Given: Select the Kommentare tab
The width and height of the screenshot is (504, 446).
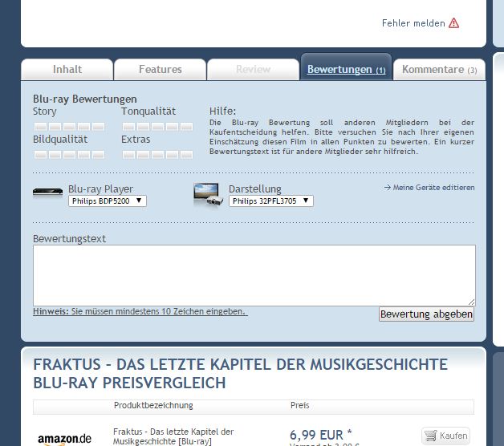Looking at the screenshot, I should (x=439, y=70).
